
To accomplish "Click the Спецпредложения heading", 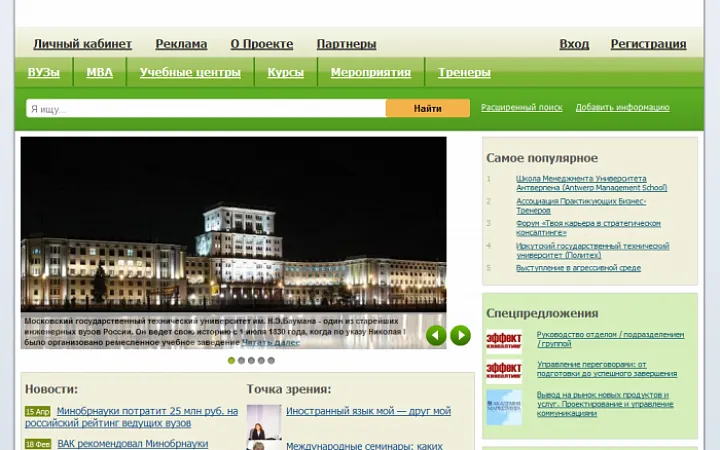I will click(542, 313).
